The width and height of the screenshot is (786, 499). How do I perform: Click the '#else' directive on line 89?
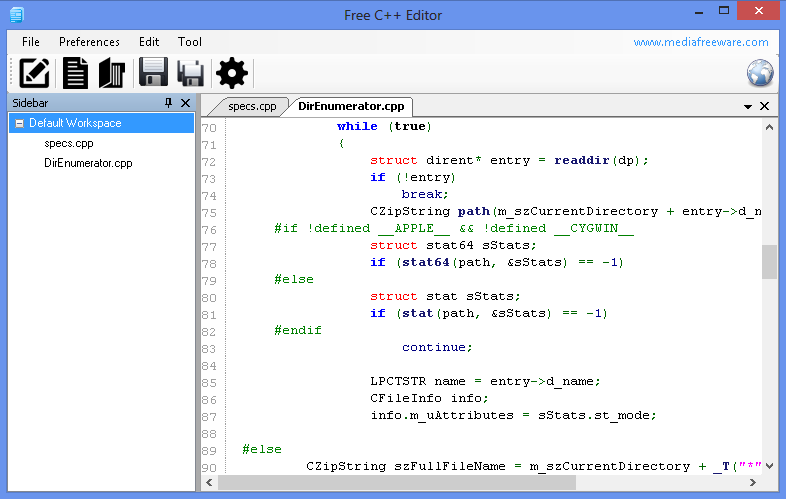coord(262,449)
